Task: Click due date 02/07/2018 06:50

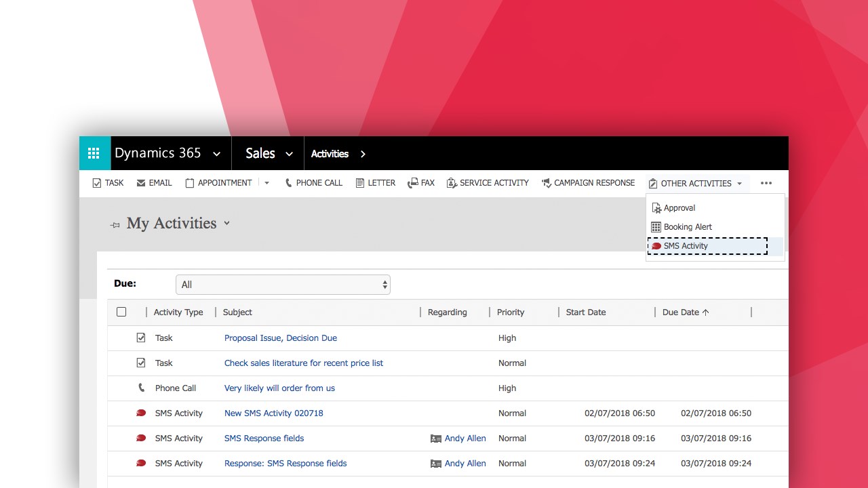Action: 716,413
